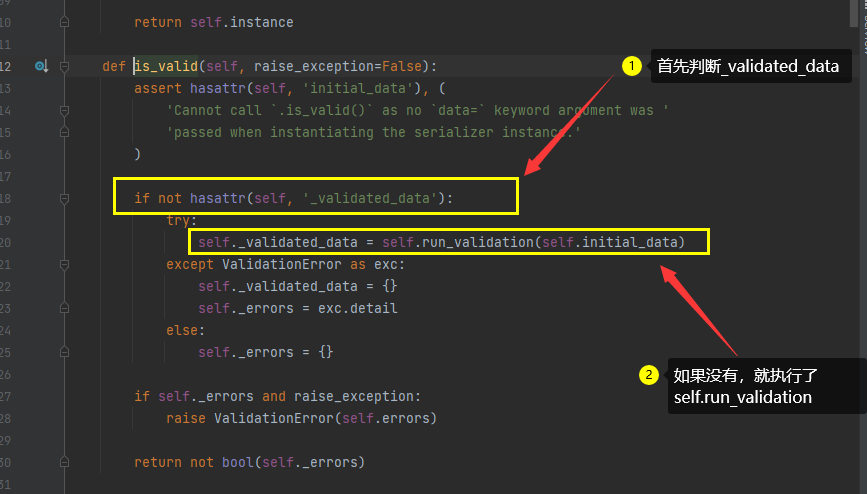Click 'return self.instance' line
The width and height of the screenshot is (867, 494).
[x=213, y=22]
